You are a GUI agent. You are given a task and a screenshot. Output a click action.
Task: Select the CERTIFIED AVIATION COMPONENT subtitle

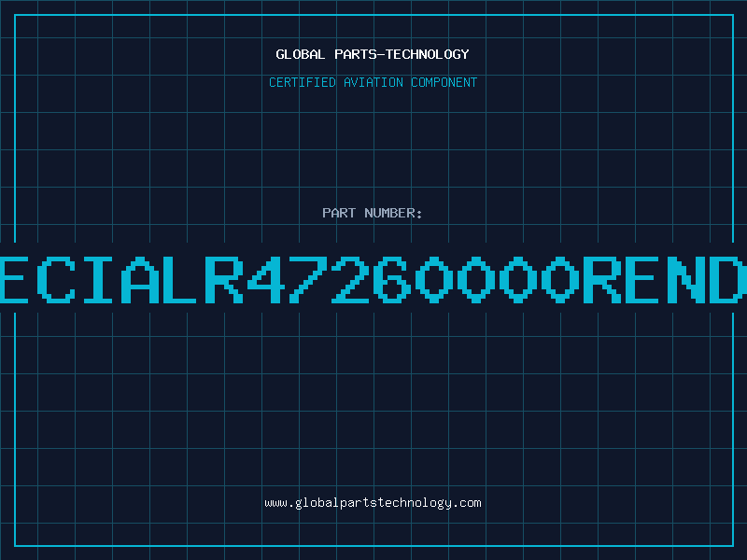pyautogui.click(x=373, y=82)
